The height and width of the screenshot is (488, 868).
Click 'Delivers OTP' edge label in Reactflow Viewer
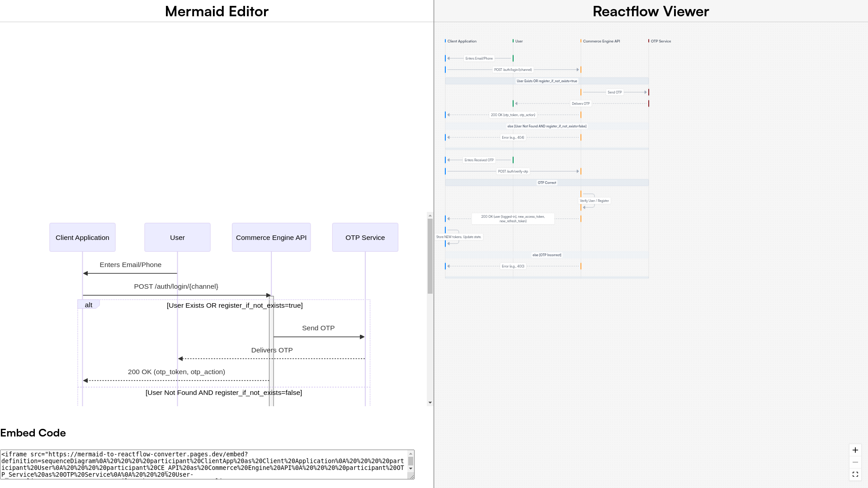581,103
